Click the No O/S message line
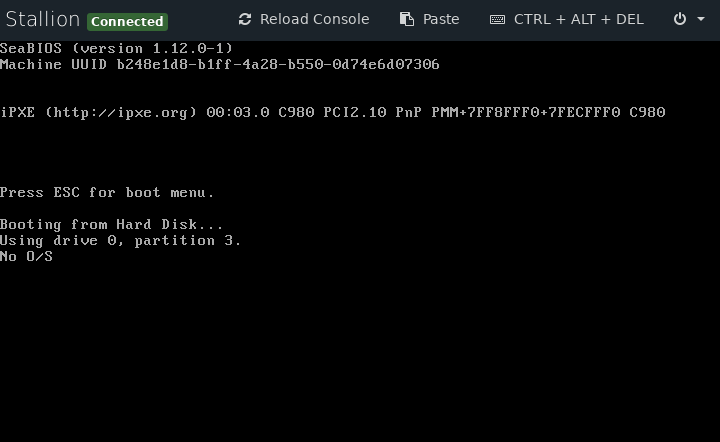720x442 pixels. (26, 256)
